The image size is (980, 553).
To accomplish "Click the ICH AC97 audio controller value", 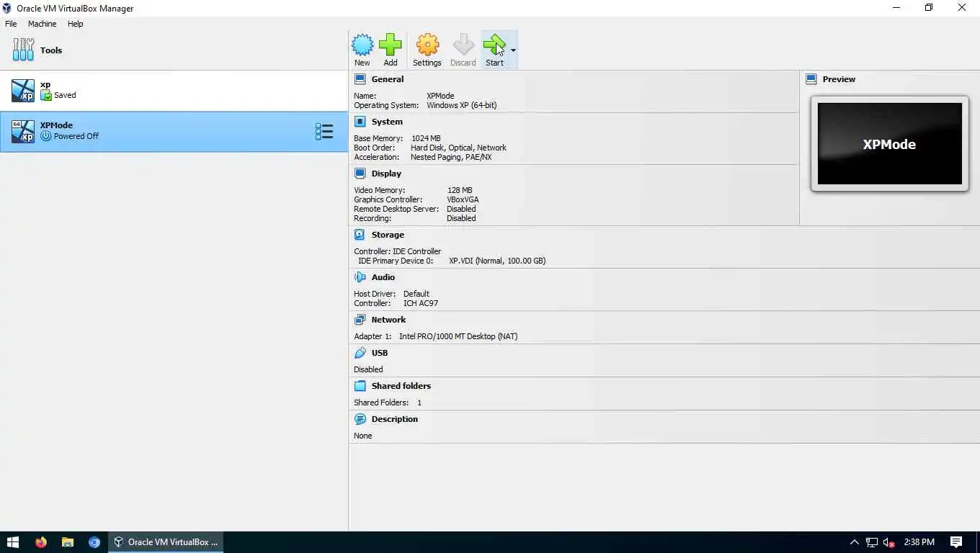I will point(421,303).
